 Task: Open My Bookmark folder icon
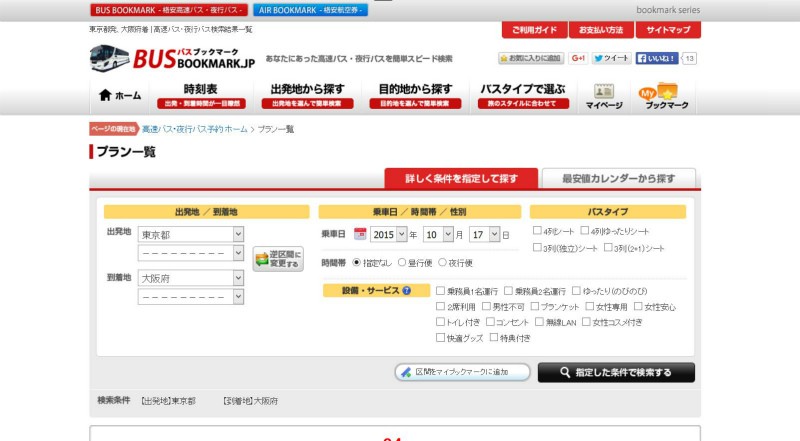pos(664,96)
